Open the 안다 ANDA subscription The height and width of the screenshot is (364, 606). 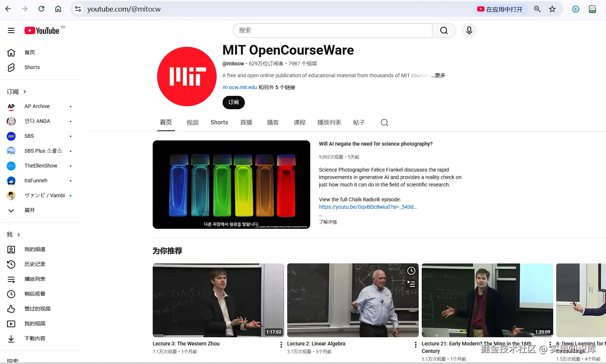click(41, 121)
